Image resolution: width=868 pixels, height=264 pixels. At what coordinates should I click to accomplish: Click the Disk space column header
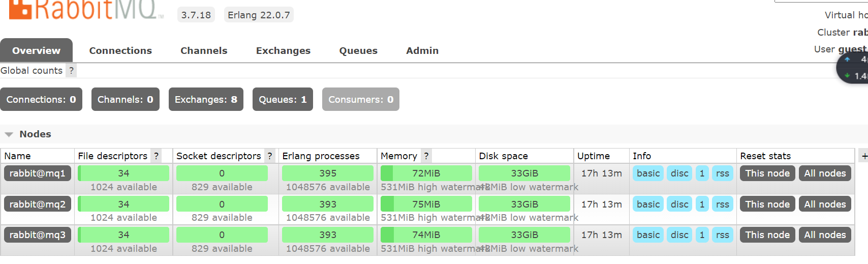(503, 156)
